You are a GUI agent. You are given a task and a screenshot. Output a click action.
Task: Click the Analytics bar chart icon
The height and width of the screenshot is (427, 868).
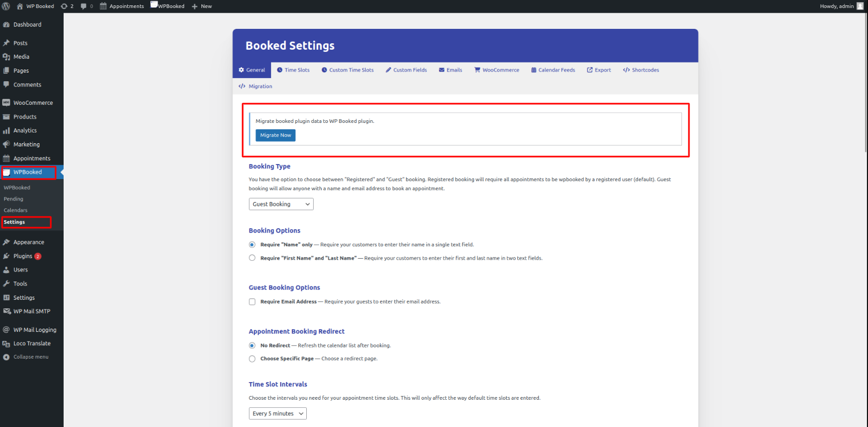click(6, 130)
